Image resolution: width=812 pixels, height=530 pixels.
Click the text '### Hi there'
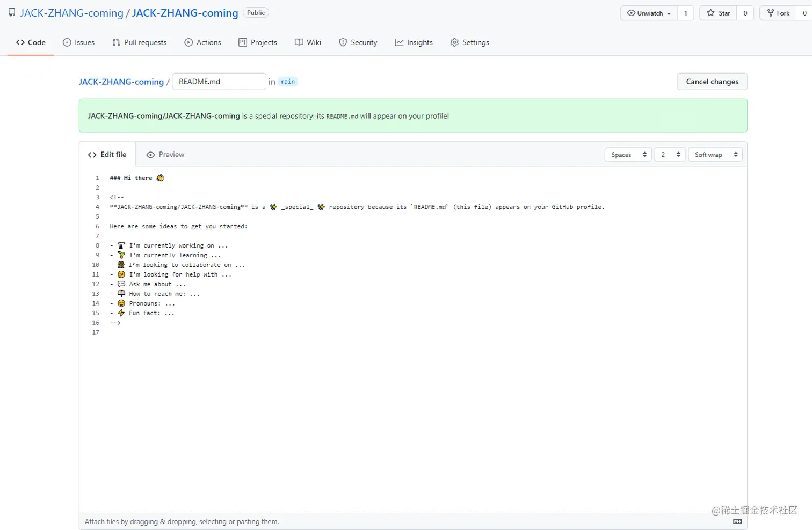point(131,178)
